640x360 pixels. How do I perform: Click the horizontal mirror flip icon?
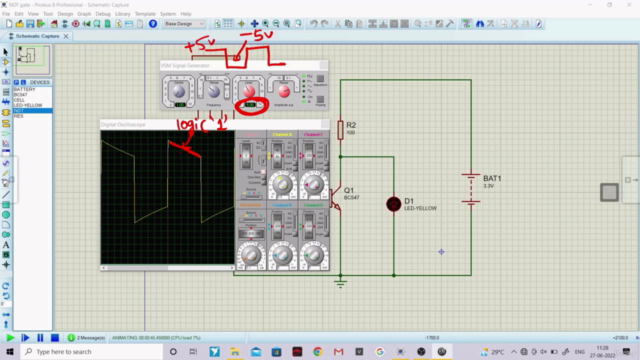(x=6, y=315)
